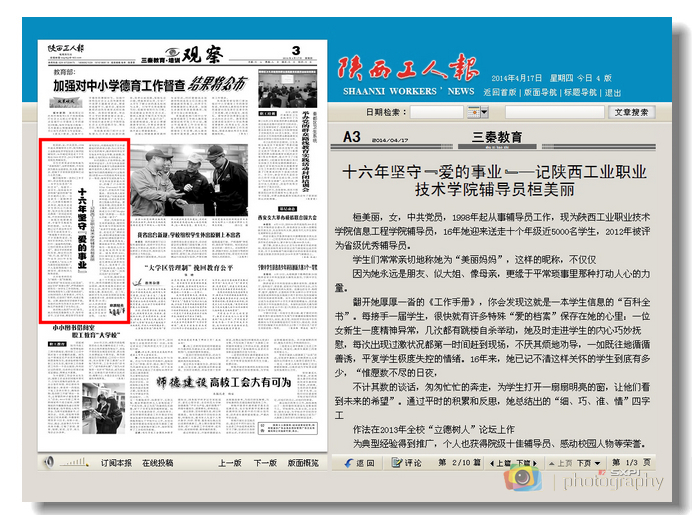The image size is (692, 515).
Task: Select the red highlighted article on the page
Action: point(84,231)
